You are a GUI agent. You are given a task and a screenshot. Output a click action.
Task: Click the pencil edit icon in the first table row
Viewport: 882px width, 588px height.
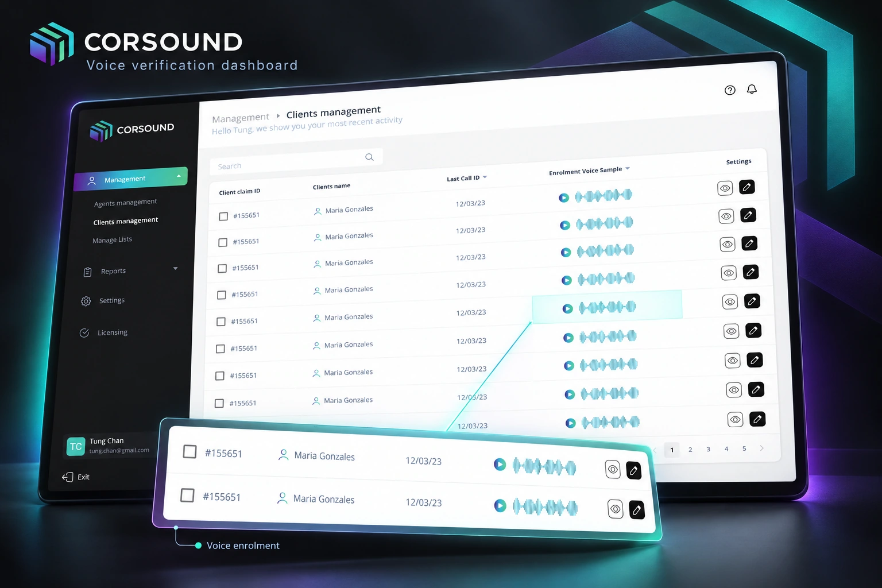(x=746, y=187)
